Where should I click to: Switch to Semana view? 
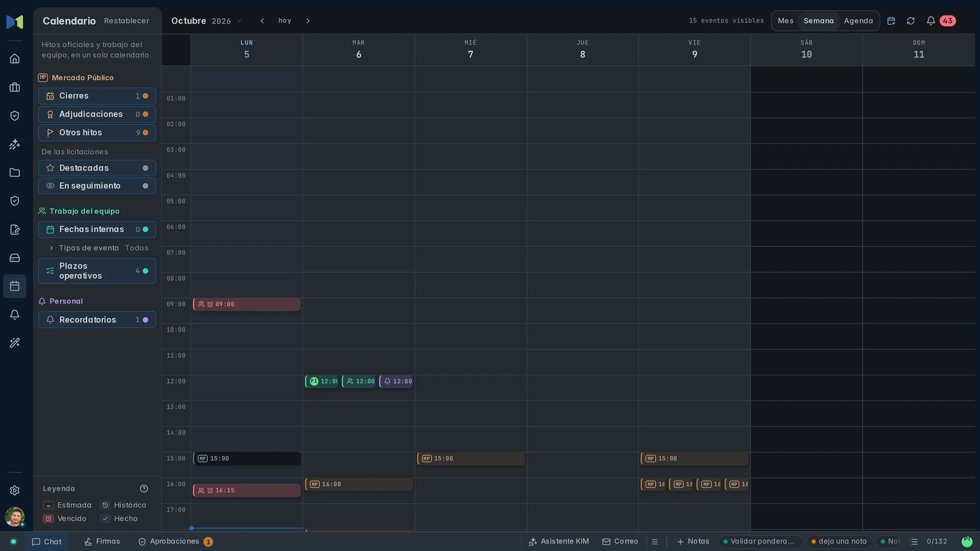pyautogui.click(x=818, y=21)
